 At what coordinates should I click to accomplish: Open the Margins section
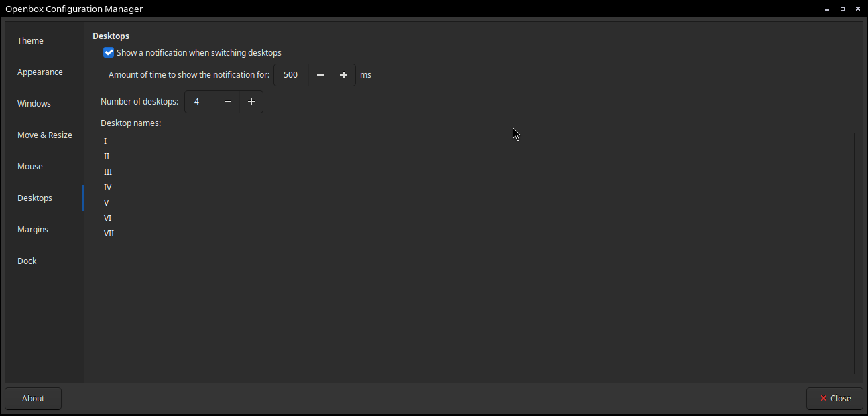44,230
